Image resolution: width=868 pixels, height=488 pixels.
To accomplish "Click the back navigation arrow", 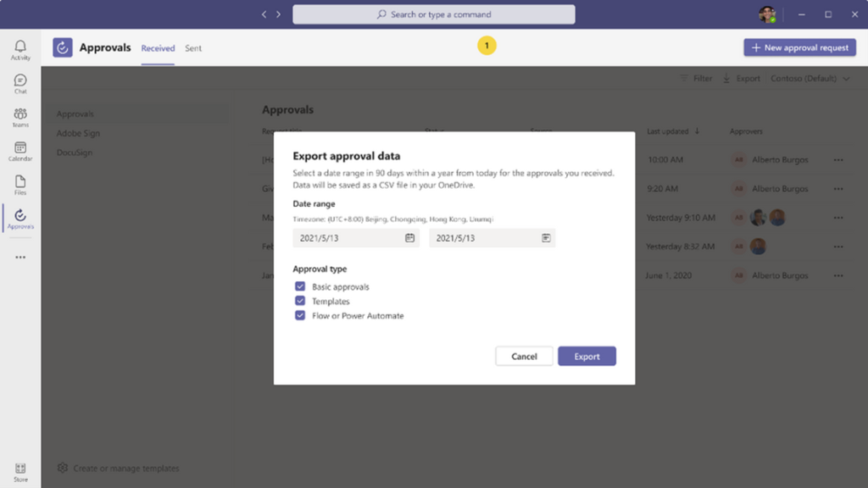I will (264, 14).
